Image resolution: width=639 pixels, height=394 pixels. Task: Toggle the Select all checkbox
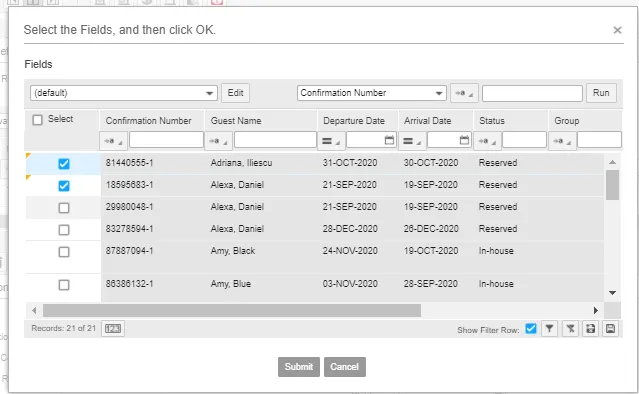(37, 120)
